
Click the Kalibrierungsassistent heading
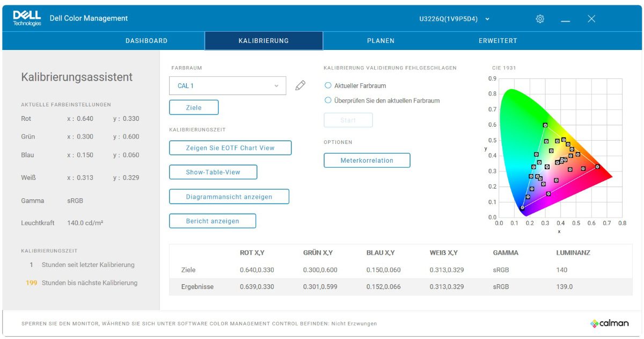[77, 77]
